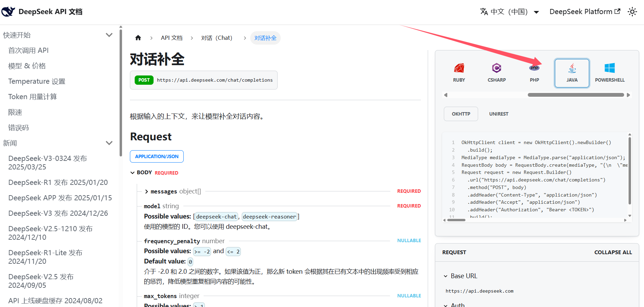Click the home breadcrumb icon
The height and width of the screenshot is (307, 644).
138,38
